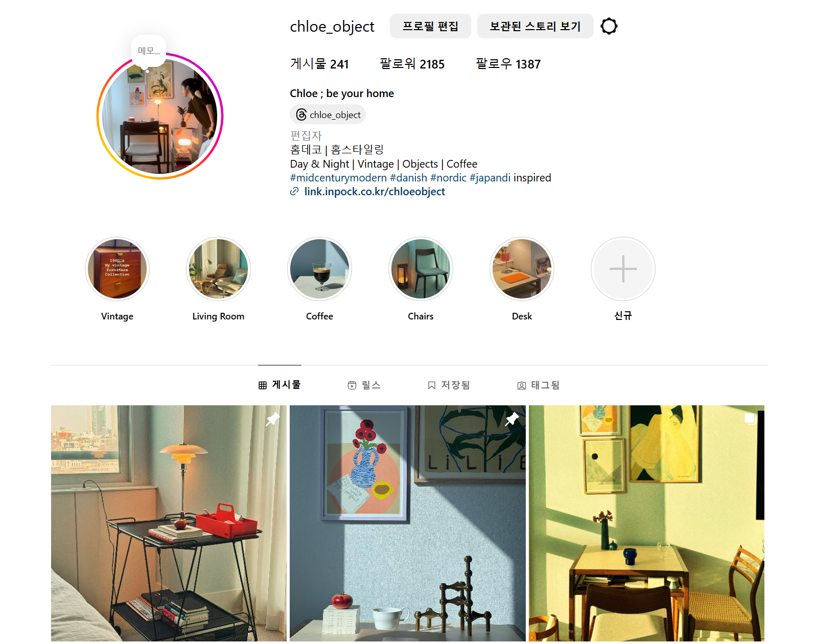This screenshot has height=644, width=816.
Task: Open the Chairs story highlight
Action: coord(421,269)
